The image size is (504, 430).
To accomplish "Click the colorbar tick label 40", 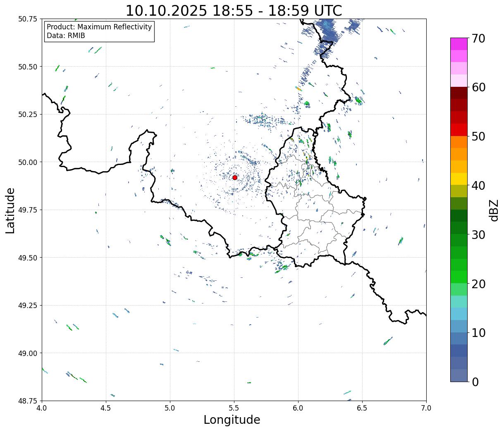I will (x=478, y=186).
